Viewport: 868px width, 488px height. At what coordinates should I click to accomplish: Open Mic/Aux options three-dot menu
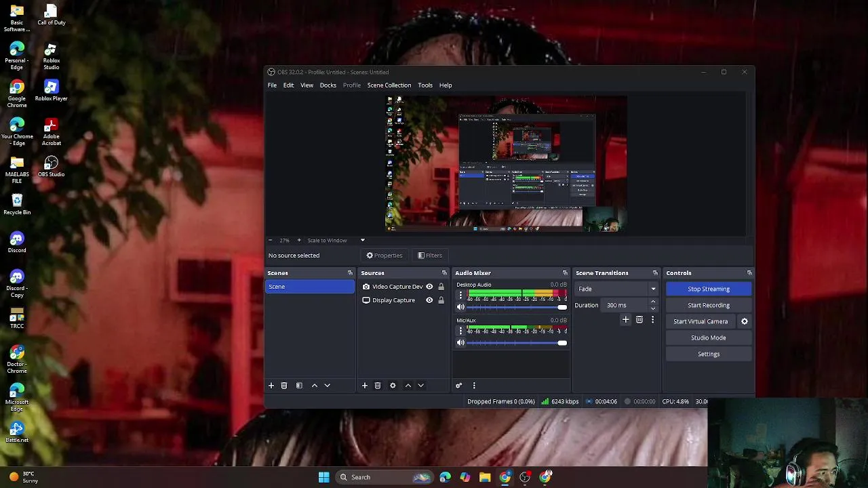click(461, 330)
